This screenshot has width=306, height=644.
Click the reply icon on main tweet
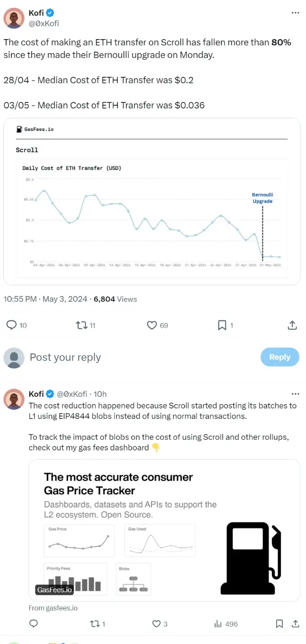(12, 325)
